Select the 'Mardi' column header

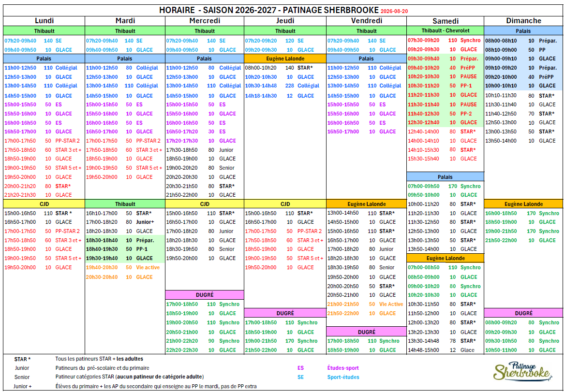point(125,21)
